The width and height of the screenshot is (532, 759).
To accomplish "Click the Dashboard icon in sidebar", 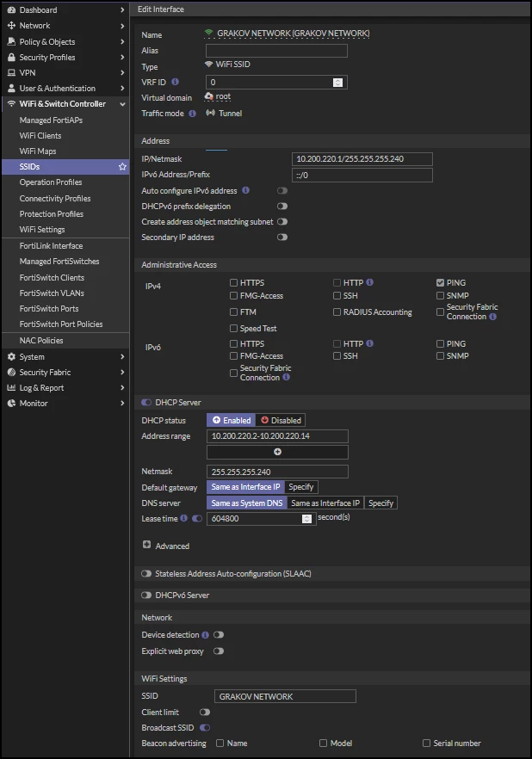I will click(x=11, y=9).
